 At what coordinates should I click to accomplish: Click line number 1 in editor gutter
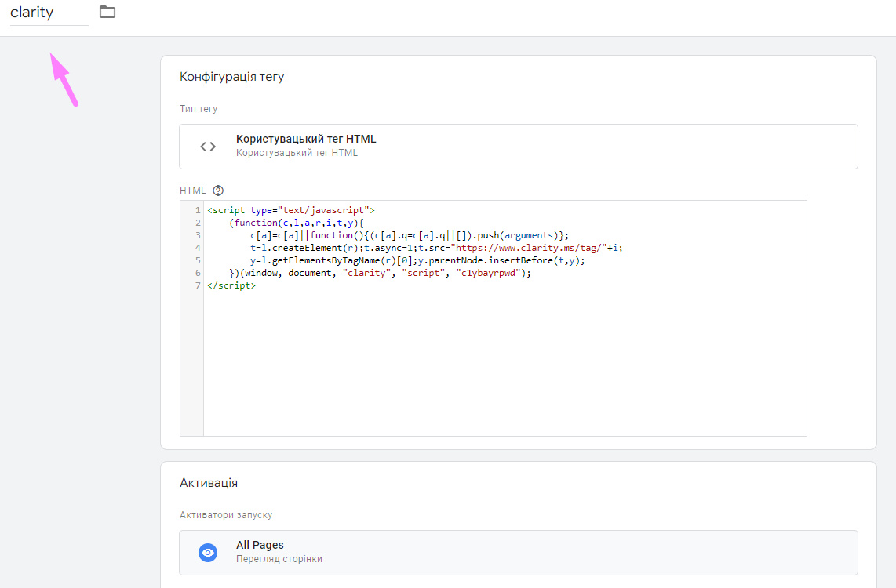point(197,210)
